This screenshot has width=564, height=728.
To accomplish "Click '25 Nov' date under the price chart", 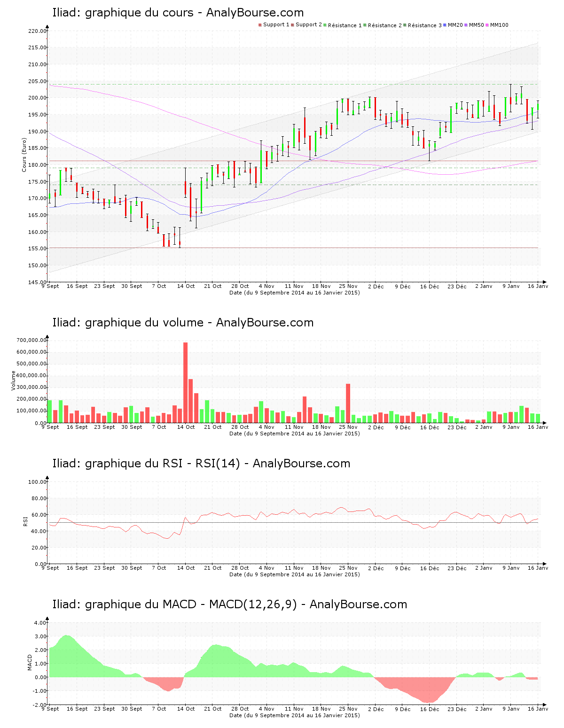I will [x=348, y=286].
